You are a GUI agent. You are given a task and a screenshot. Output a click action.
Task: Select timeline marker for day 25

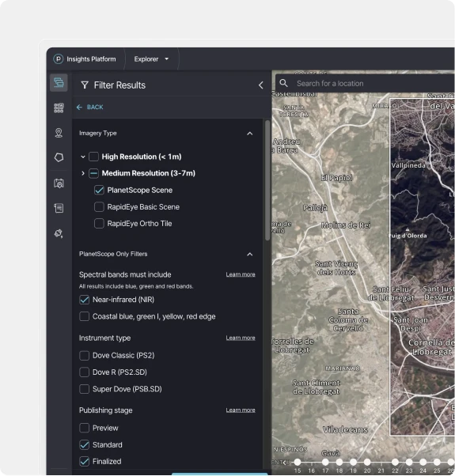click(x=437, y=462)
